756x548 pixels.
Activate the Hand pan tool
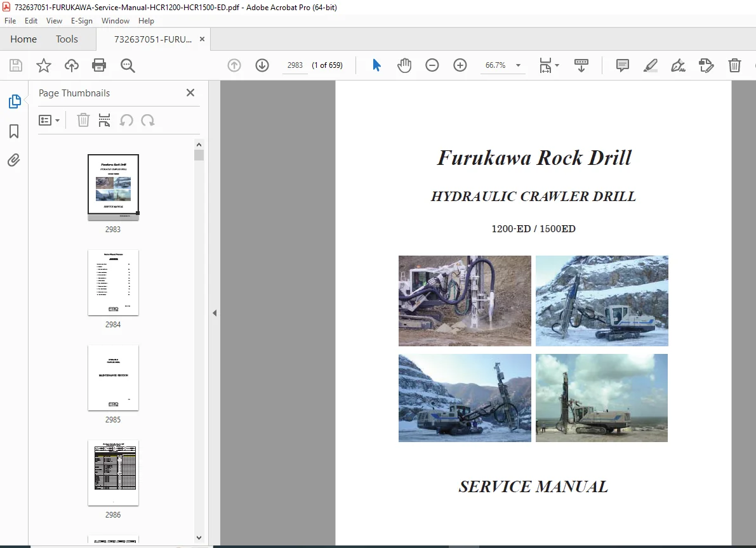tap(404, 65)
